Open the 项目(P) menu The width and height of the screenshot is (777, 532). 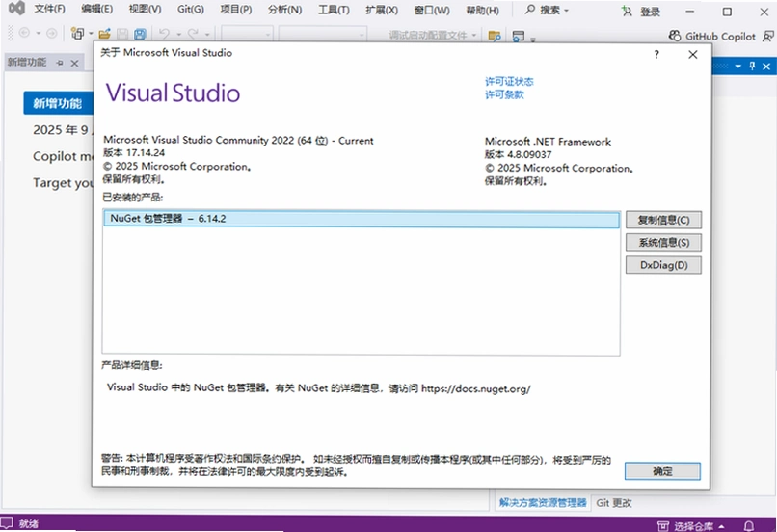click(x=236, y=10)
